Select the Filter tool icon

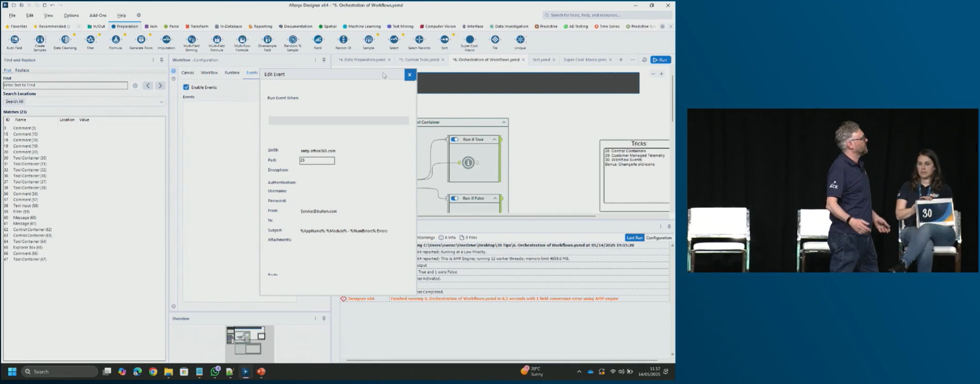[x=91, y=39]
